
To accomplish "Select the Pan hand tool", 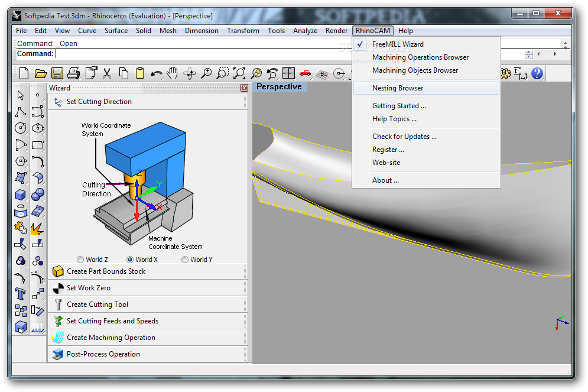I will (x=173, y=73).
